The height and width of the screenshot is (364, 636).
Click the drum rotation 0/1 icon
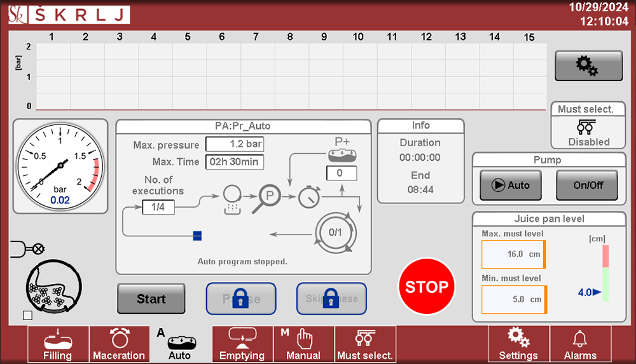pyautogui.click(x=335, y=232)
